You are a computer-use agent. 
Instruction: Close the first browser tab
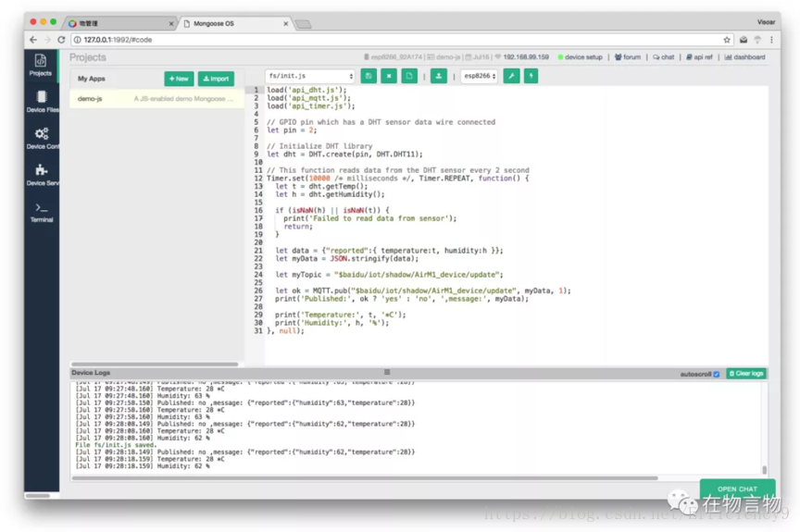pos(171,24)
